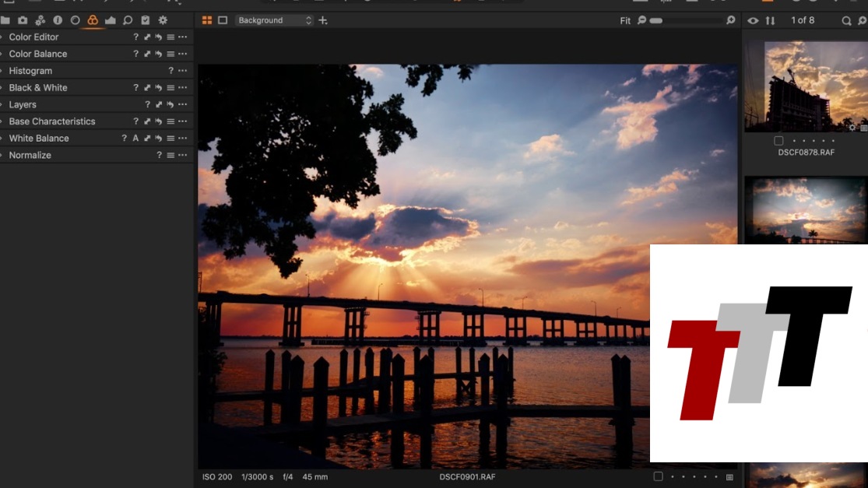Expand the Base Characteristics panel
868x488 pixels.
click(x=51, y=121)
